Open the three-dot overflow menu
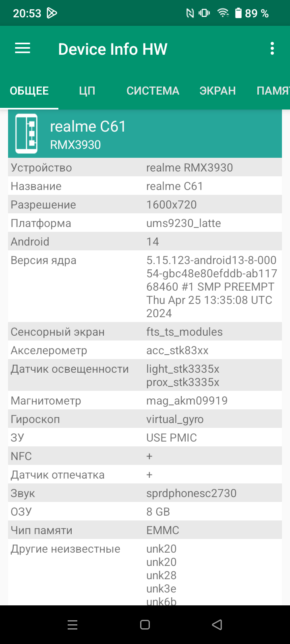This screenshot has width=290, height=644. (272, 49)
